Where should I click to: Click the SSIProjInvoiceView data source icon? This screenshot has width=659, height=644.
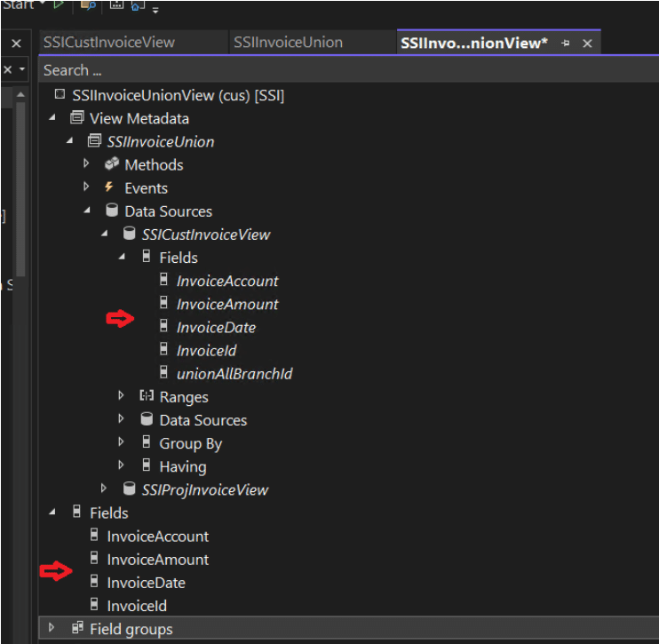129,489
